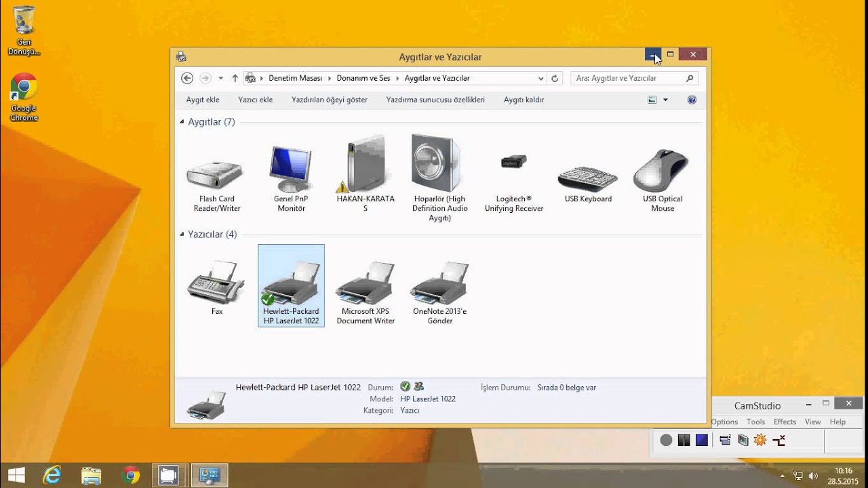
Task: Click the search magnifier icon
Action: pos(690,78)
